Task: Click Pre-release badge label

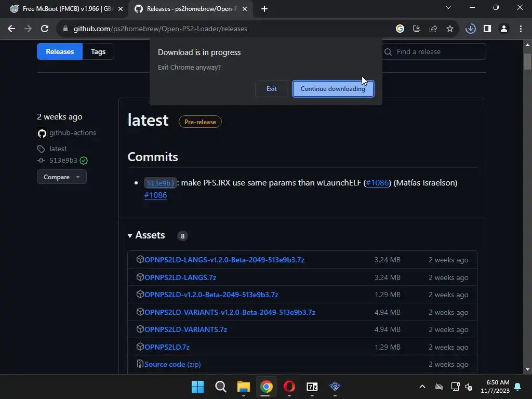Action: 200,122
